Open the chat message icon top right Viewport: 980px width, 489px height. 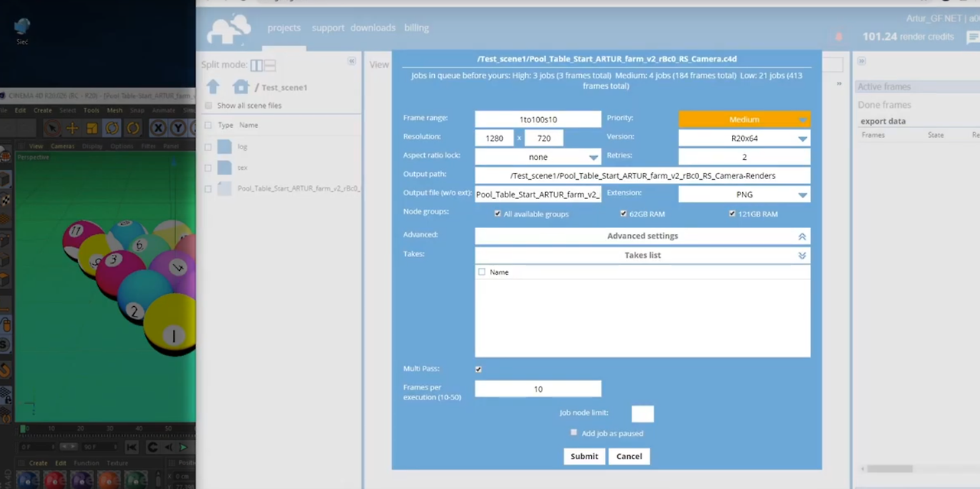[x=972, y=37]
